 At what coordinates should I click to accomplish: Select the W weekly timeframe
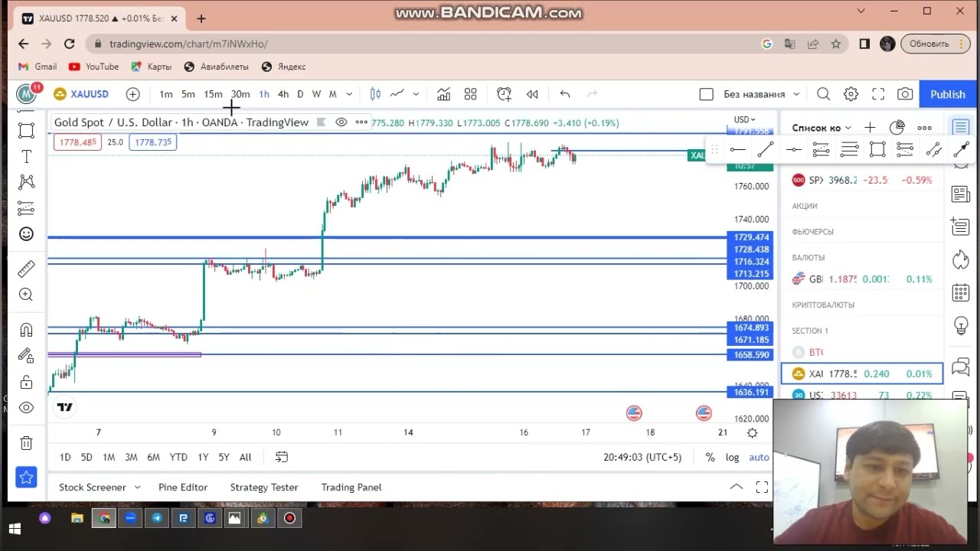[316, 94]
